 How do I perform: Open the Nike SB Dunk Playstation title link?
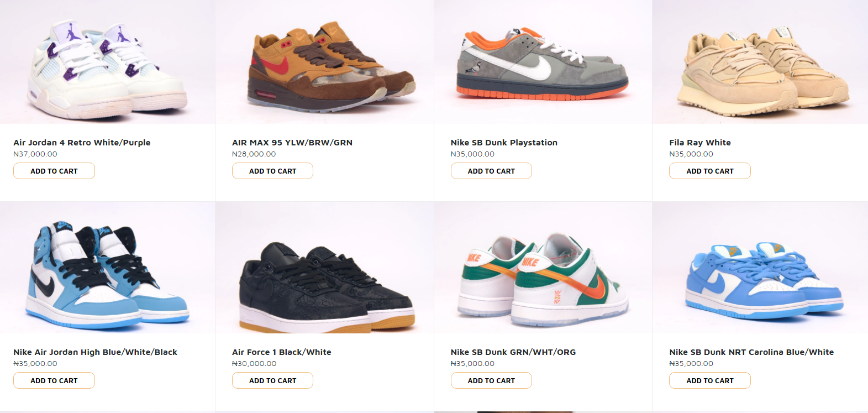coord(504,143)
